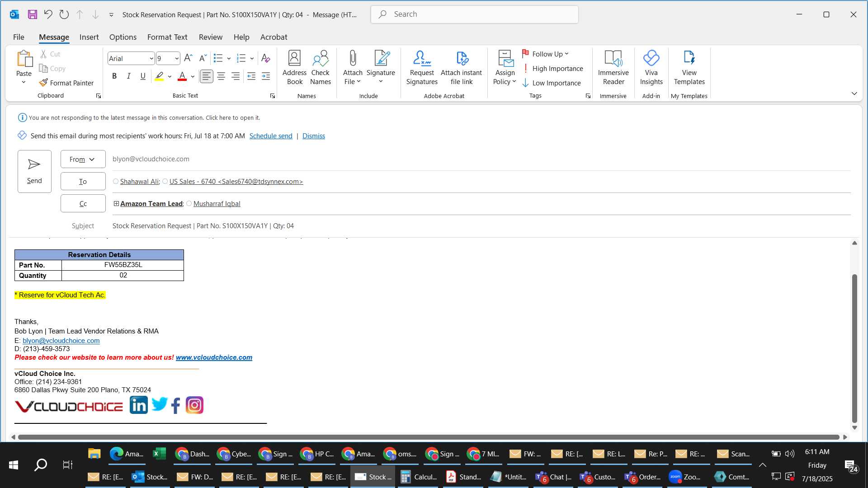Click the LinkedIn icon in the signature

[x=139, y=405]
